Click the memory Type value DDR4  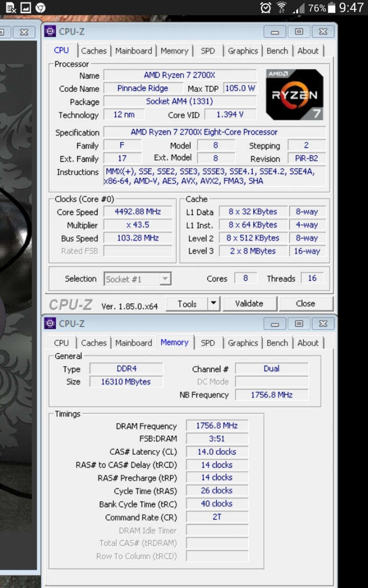pyautogui.click(x=127, y=369)
